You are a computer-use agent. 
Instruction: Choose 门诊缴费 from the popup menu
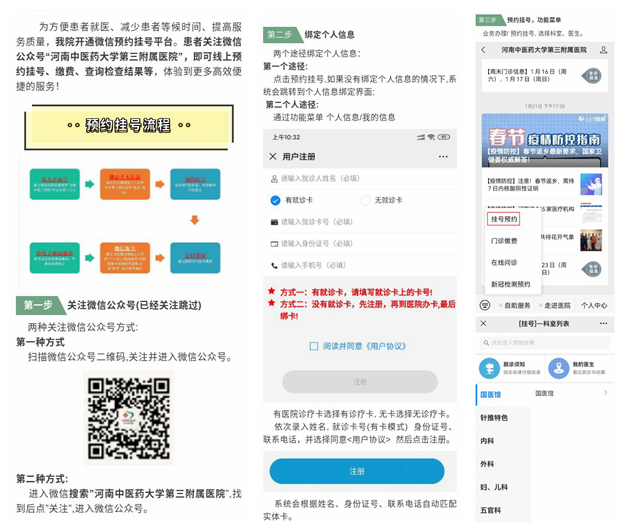(x=504, y=241)
